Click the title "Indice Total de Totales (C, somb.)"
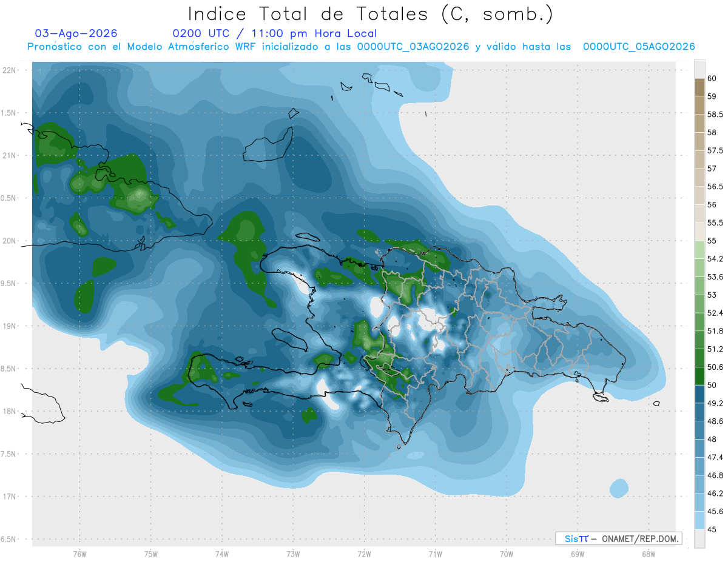The image size is (728, 562). (x=370, y=14)
